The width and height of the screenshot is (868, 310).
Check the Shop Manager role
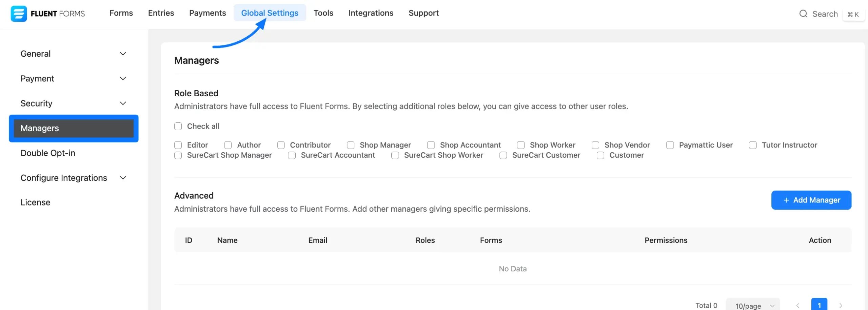coord(351,145)
